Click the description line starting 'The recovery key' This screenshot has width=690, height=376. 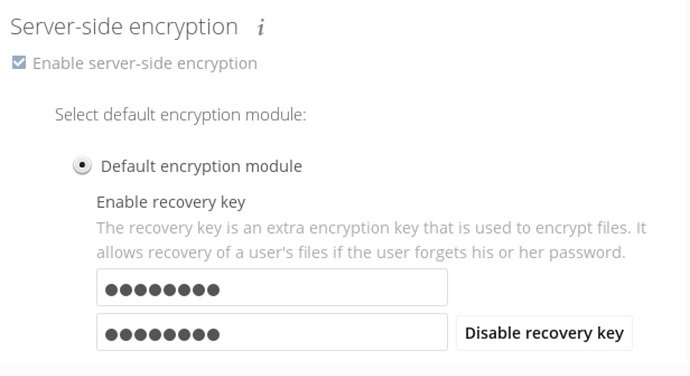[371, 228]
